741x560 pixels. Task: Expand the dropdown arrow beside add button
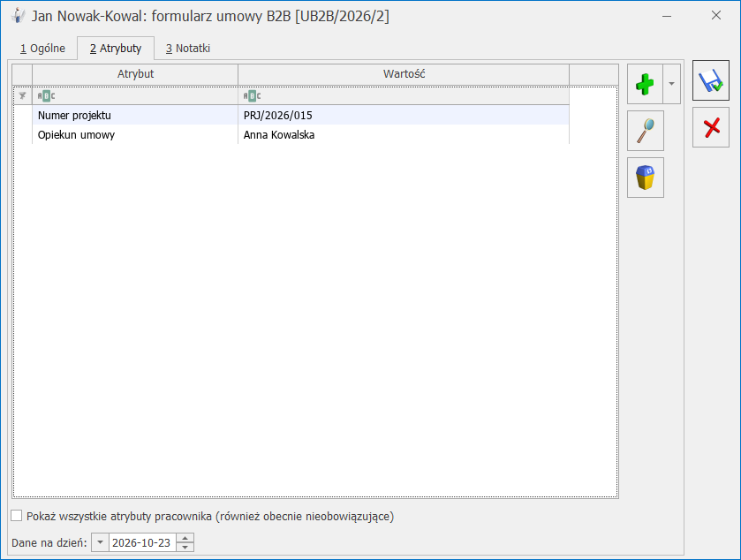coord(671,84)
